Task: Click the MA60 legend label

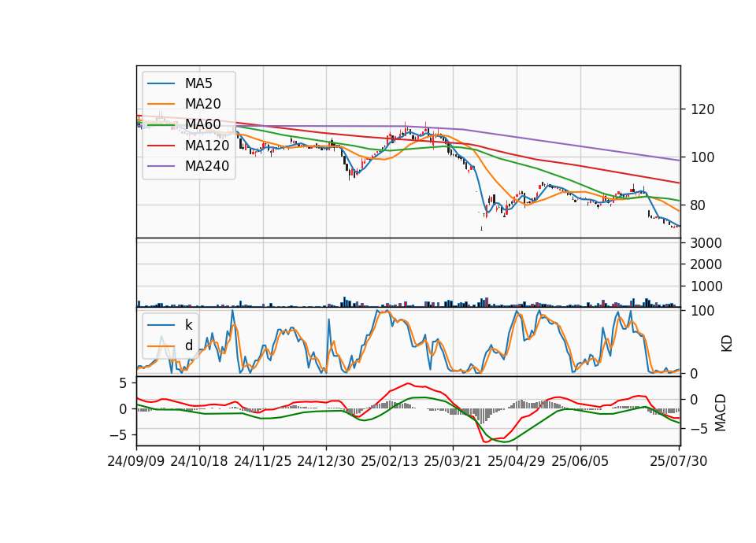Action: 203,124
